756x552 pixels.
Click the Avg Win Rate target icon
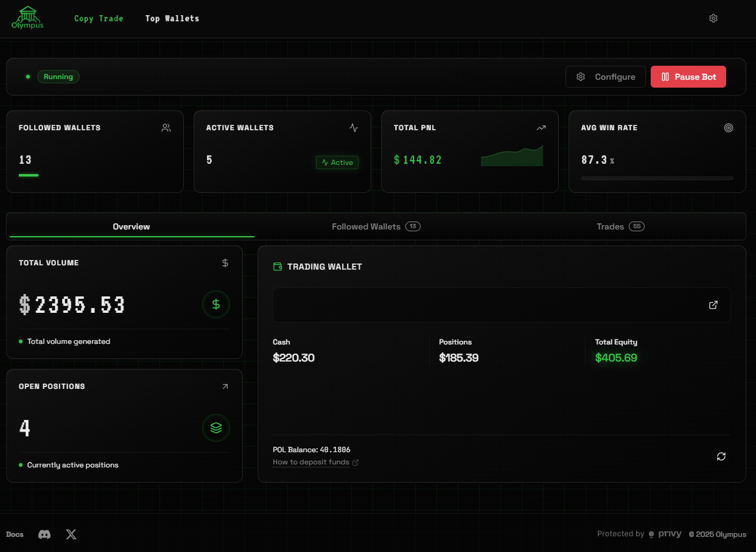pos(729,128)
